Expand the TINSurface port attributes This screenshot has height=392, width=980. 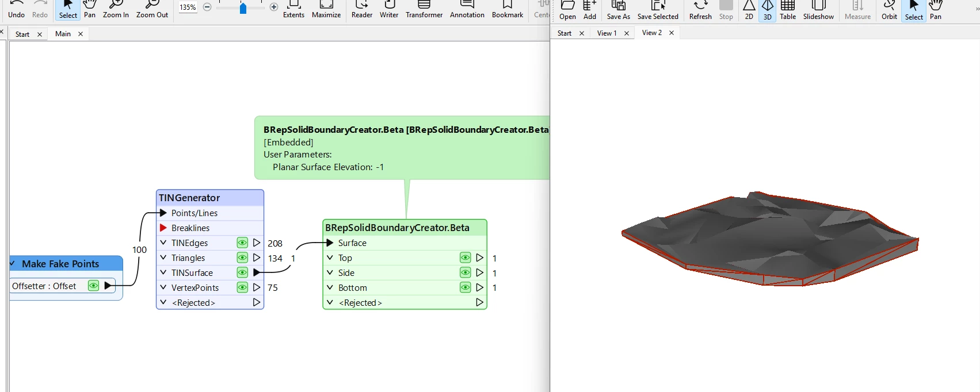coord(163,272)
